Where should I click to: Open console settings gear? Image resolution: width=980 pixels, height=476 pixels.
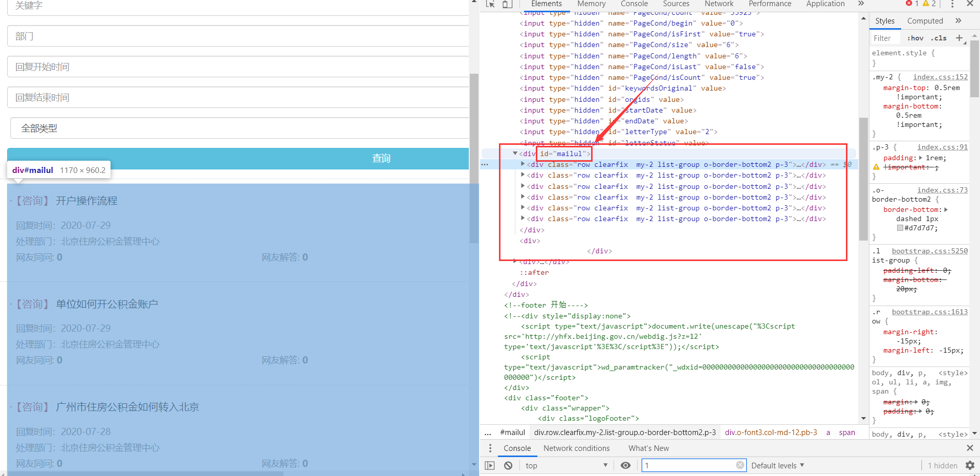[x=970, y=465]
